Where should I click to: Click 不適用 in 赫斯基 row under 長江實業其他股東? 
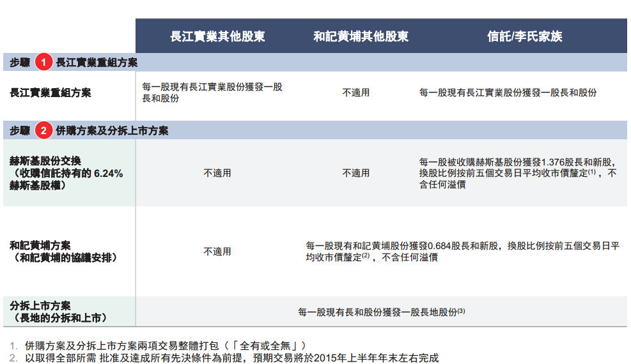click(x=217, y=173)
